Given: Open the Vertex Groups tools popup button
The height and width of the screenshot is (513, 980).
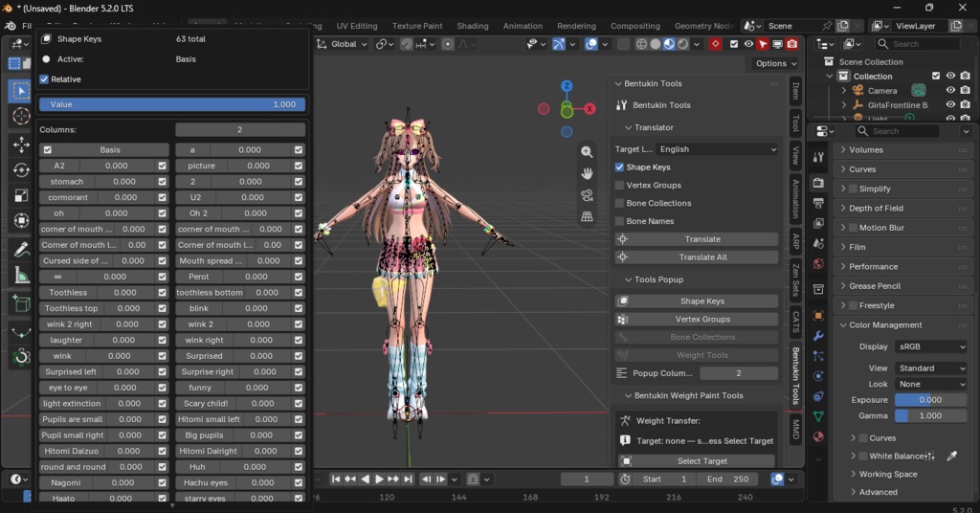Looking at the screenshot, I should click(697, 320).
